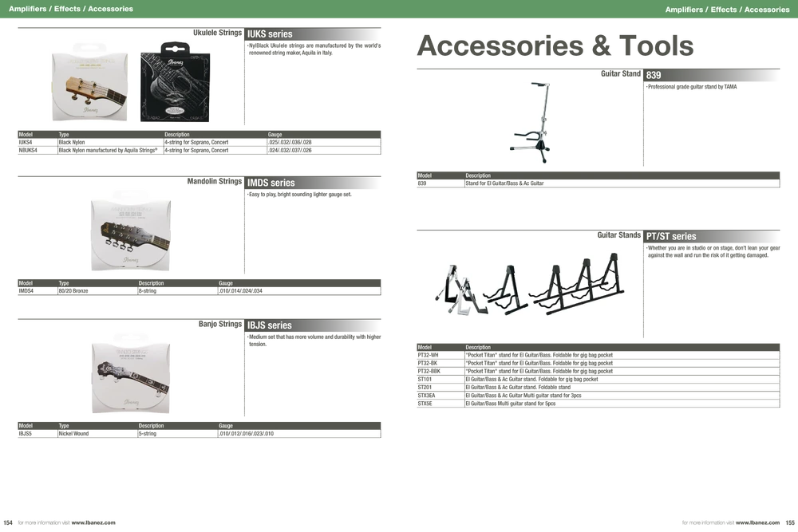Click 'Black Nylon manufactured by Aquila Strings' cell

[x=110, y=151]
